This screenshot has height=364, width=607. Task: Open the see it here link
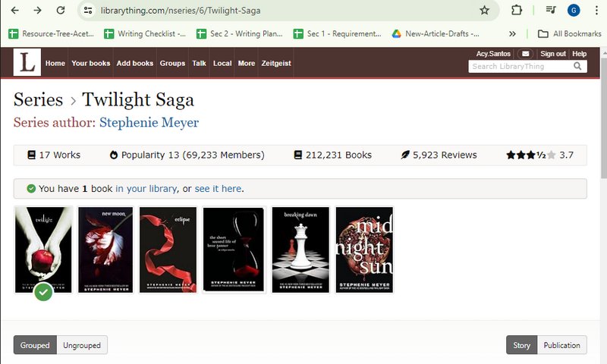tap(218, 189)
